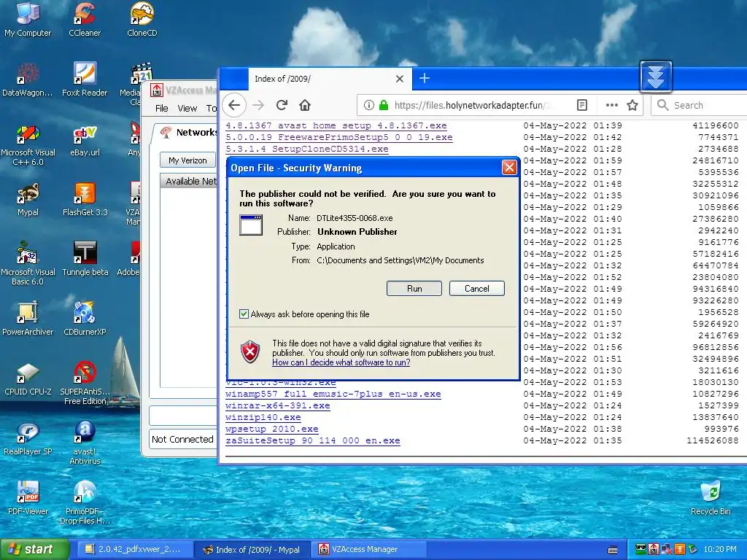This screenshot has width=747, height=560.
Task: Click the keyboard icon beside the system tray
Action: click(613, 550)
